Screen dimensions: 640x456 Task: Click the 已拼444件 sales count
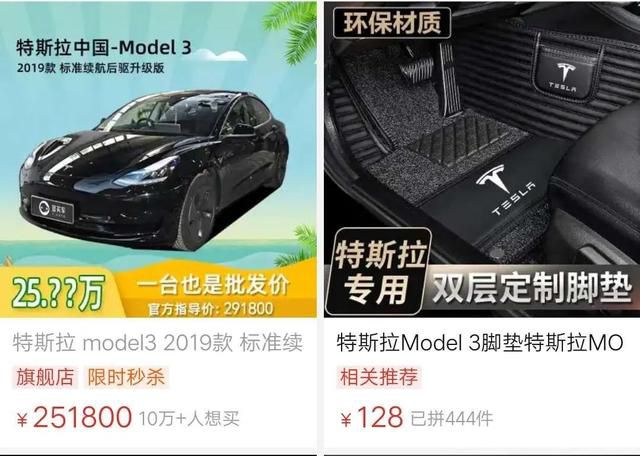point(451,419)
